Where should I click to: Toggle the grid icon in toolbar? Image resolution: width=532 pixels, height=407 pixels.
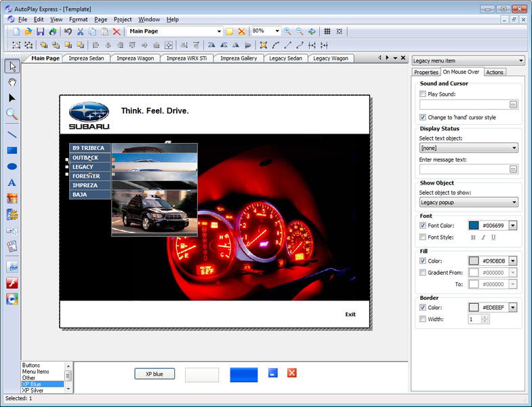pyautogui.click(x=327, y=32)
